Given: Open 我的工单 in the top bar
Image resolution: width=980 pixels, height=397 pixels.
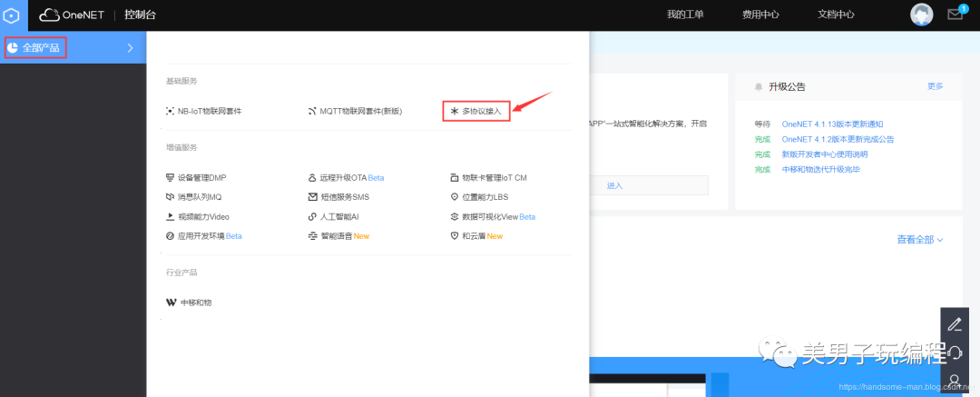Looking at the screenshot, I should [x=685, y=15].
